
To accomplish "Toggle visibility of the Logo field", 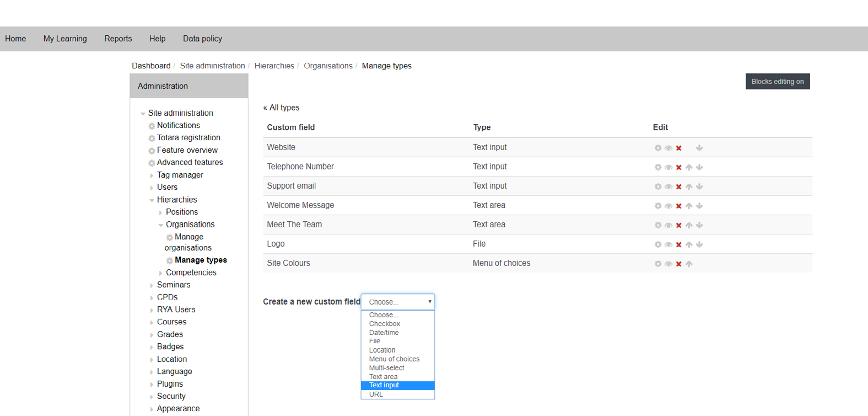I will tap(668, 244).
